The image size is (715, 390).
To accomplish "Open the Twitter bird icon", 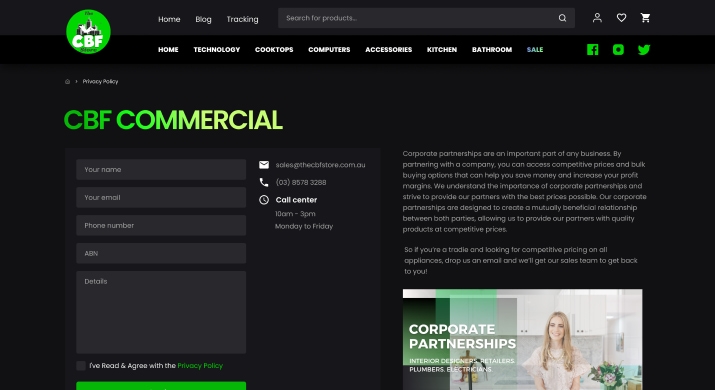I will (644, 49).
